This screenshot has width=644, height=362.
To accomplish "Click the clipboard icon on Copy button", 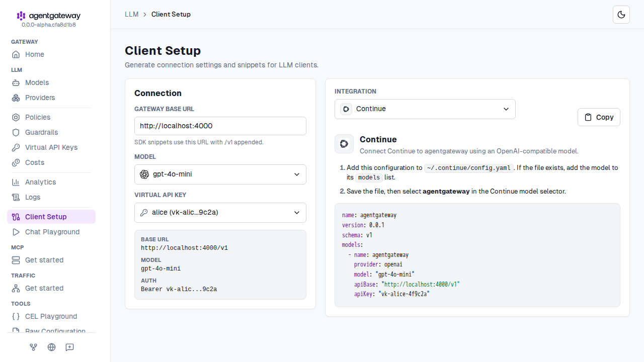I will (x=588, y=117).
